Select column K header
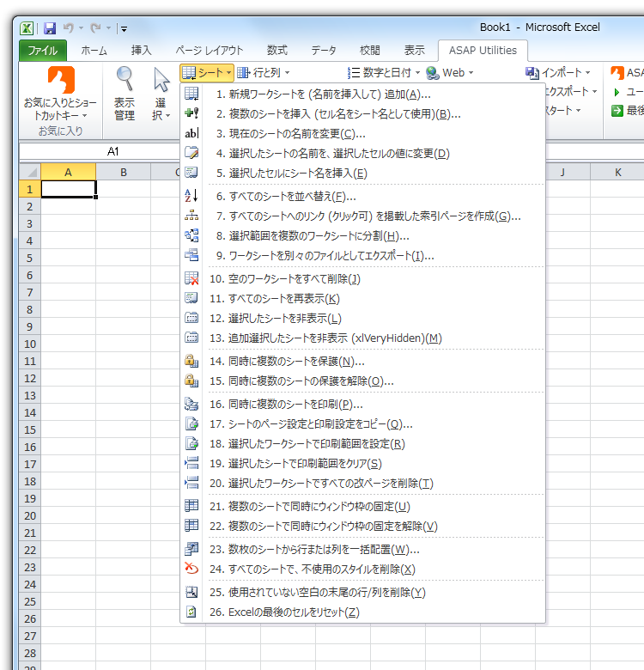Screen dimensions: 644x670 [617, 172]
